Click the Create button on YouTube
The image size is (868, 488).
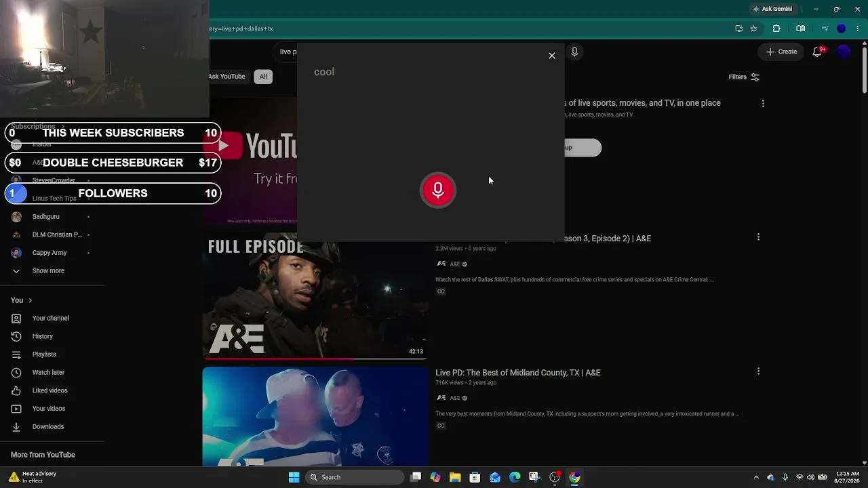(x=781, y=52)
